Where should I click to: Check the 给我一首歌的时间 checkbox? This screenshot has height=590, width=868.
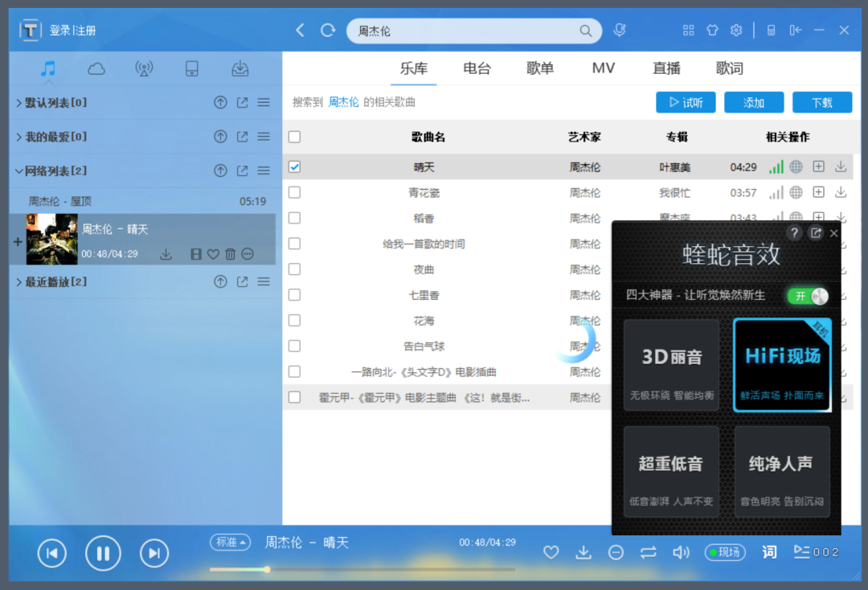pos(294,244)
